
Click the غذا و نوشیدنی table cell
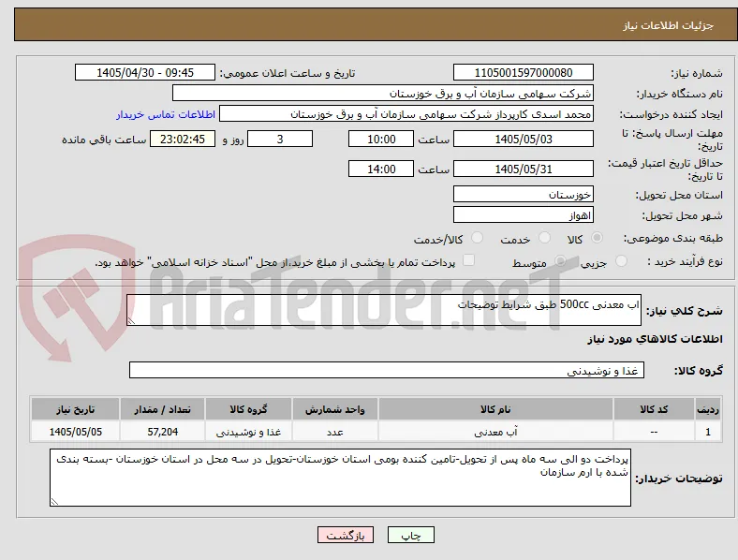[248, 432]
